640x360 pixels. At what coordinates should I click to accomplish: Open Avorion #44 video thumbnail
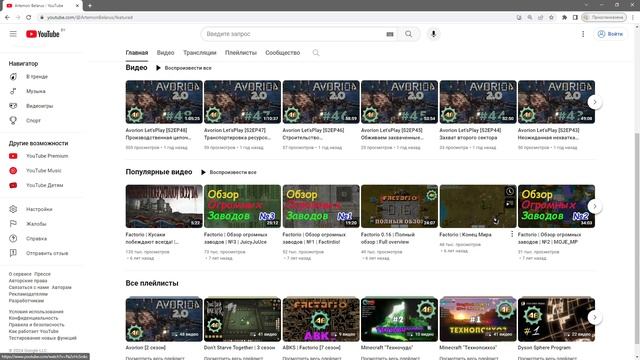478,102
